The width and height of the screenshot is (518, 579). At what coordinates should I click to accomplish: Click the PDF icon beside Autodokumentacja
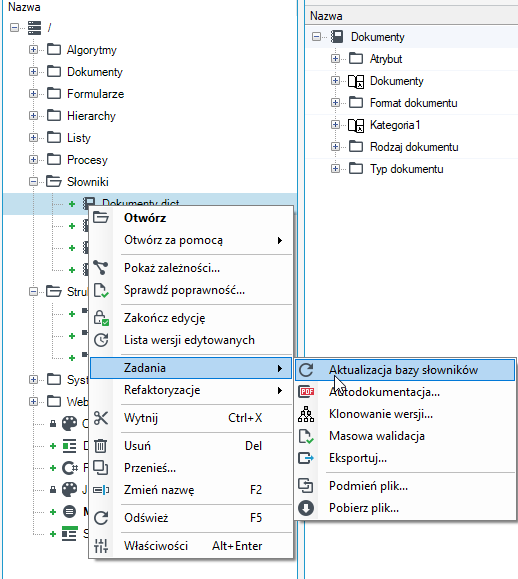tap(306, 392)
